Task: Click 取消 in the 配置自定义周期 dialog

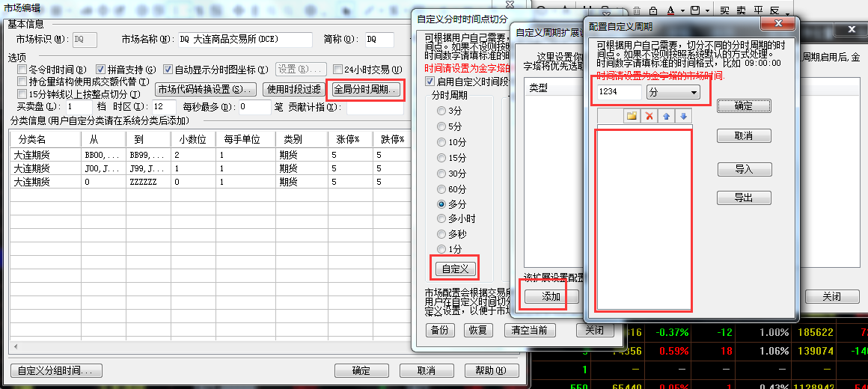Action: (744, 135)
